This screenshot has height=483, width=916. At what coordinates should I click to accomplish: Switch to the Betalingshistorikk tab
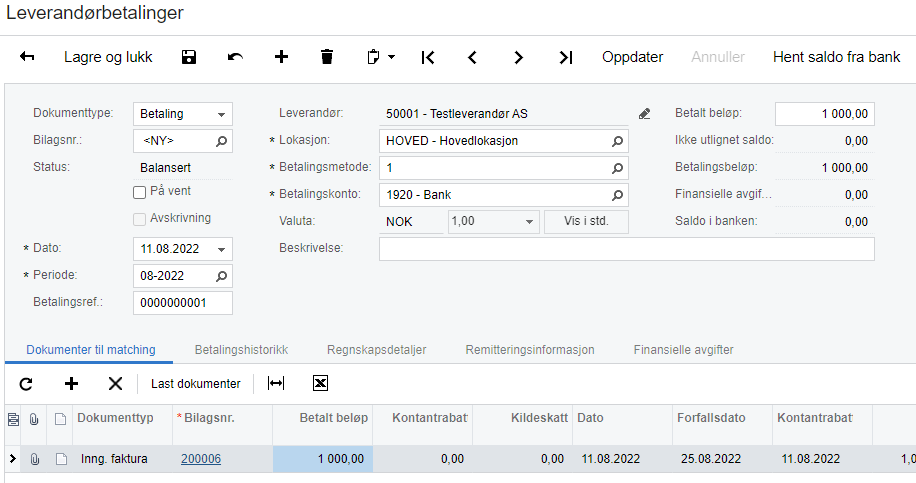pyautogui.click(x=240, y=350)
